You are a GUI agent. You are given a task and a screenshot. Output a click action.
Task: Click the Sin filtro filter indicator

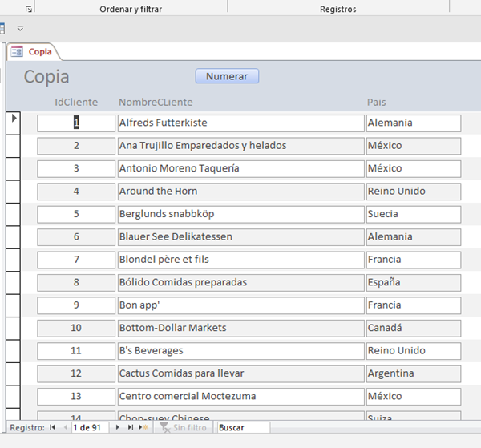coord(183,428)
